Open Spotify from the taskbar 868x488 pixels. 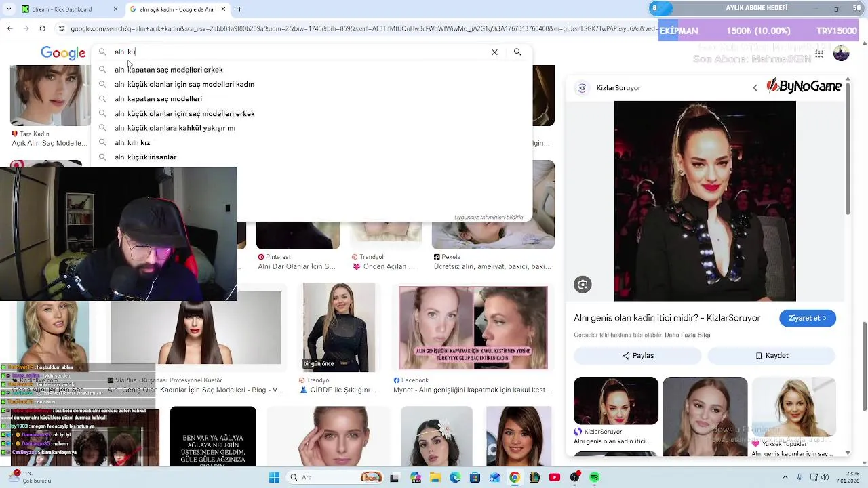coord(595,477)
